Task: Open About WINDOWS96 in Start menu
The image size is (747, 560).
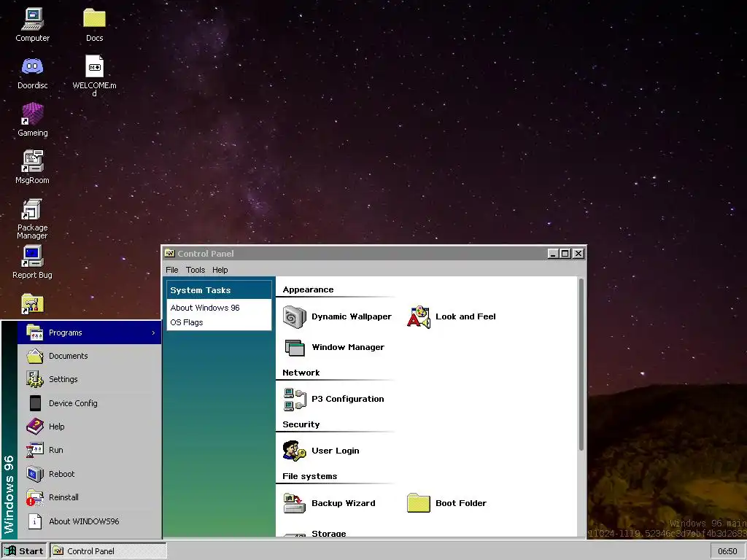Action: (x=90, y=521)
